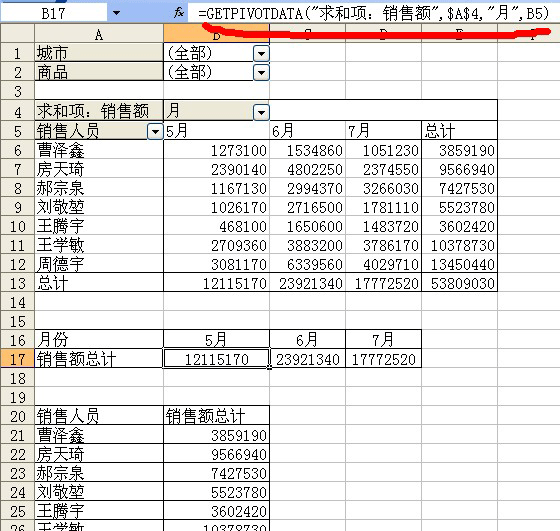Click the Name Box showing B17
This screenshot has width=560, height=531.
point(54,14)
